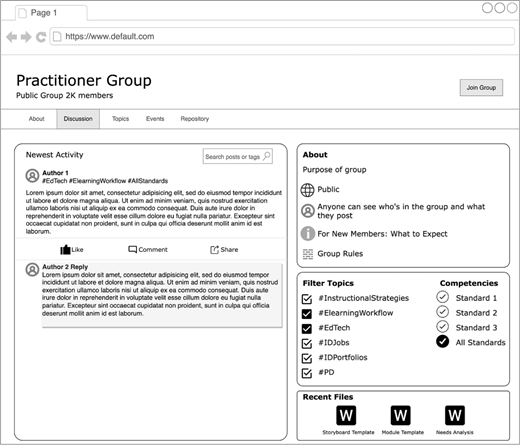Open the Needs Analysis Word file
This screenshot has width=520, height=445.
(455, 415)
